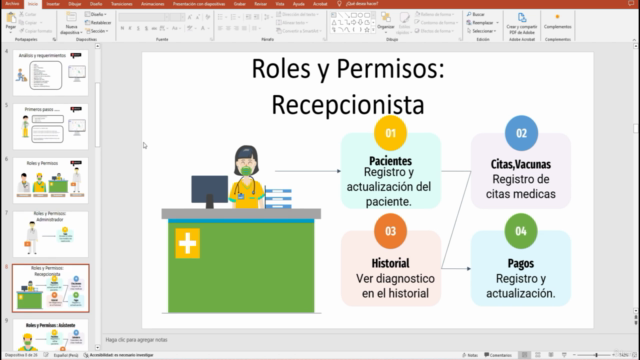Open Complementos add-ins

(558, 21)
